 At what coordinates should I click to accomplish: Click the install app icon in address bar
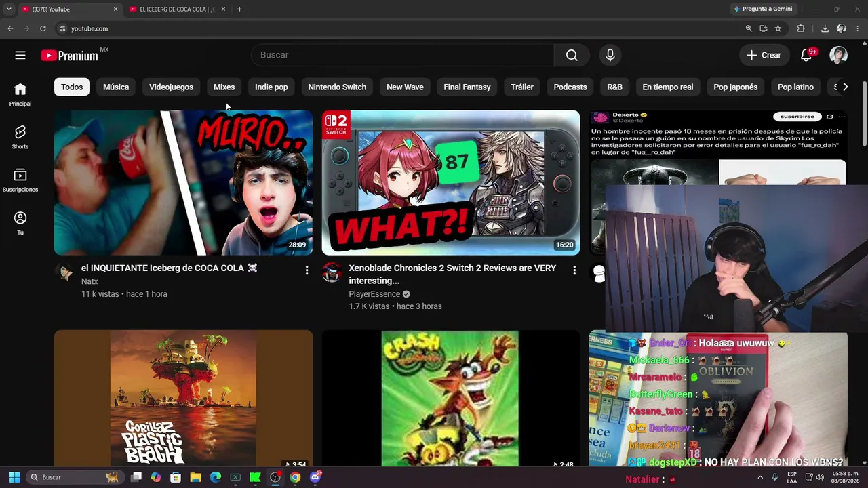click(x=764, y=28)
